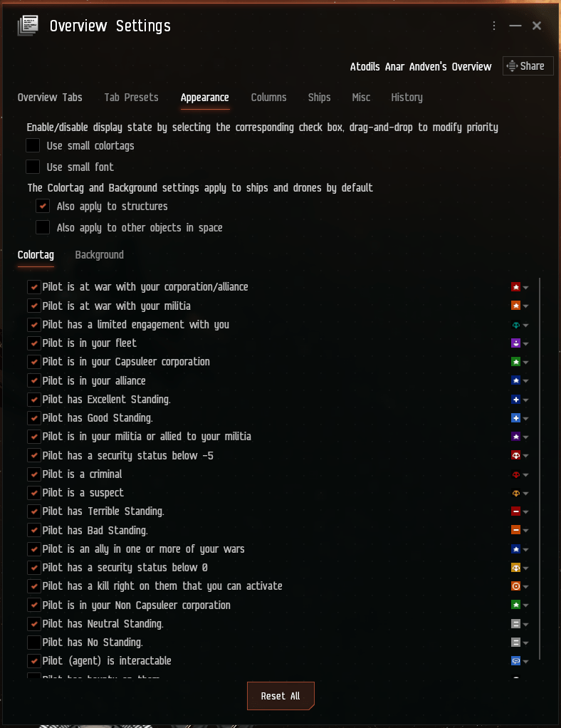This screenshot has height=728, width=561.
Task: Click the skull colortag for security below -5
Action: 514,455
